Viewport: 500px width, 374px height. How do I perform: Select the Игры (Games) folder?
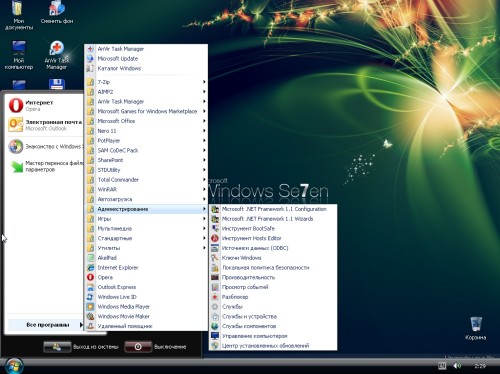point(146,219)
